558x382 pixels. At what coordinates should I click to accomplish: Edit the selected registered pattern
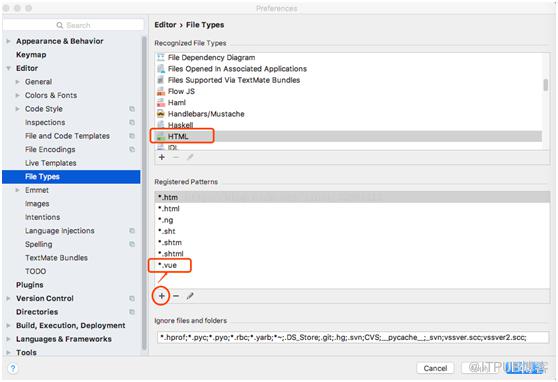190,296
